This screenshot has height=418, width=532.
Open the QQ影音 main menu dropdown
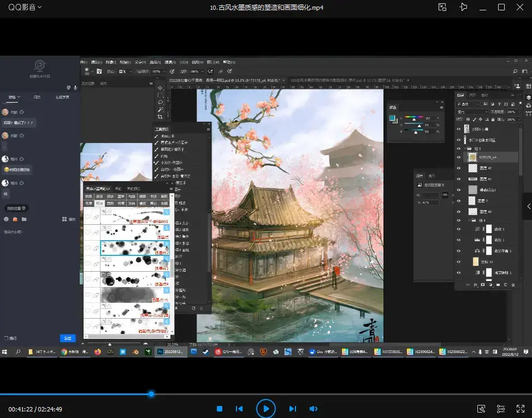pyautogui.click(x=24, y=7)
